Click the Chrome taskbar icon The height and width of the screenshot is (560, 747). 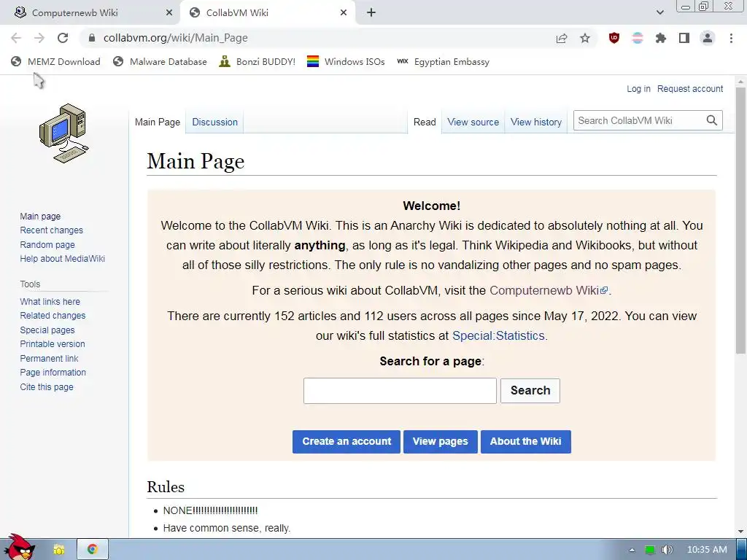(x=92, y=550)
